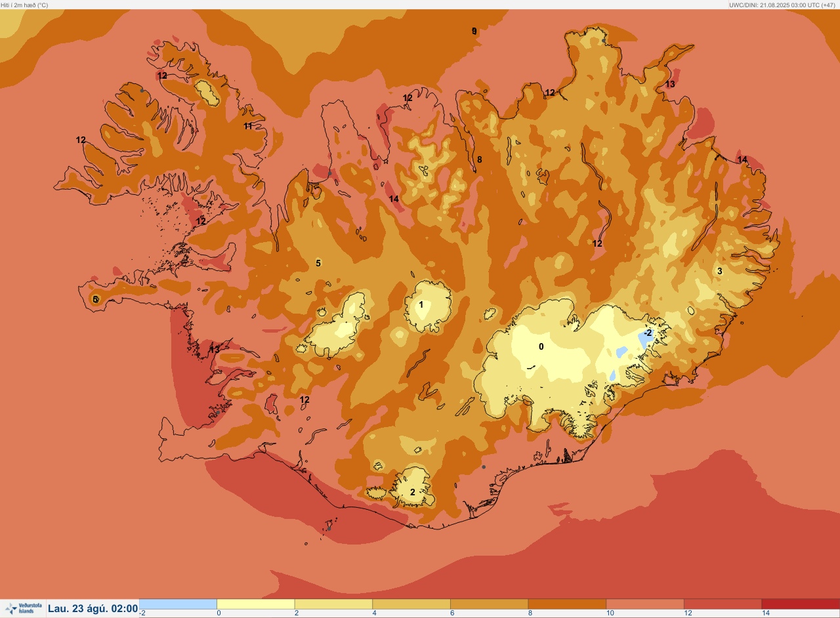Select the 4 to 6 degree legend swatch

[x=411, y=604]
